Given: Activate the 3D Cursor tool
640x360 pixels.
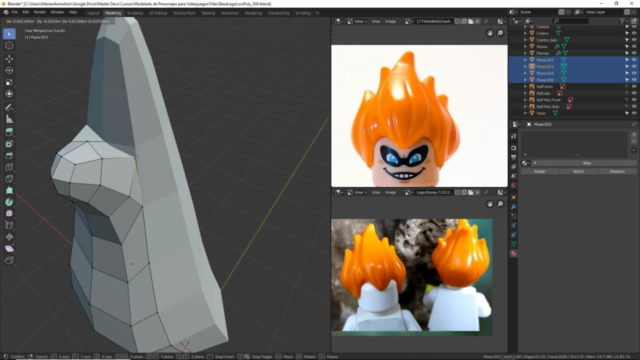Looking at the screenshot, I should (x=9, y=46).
